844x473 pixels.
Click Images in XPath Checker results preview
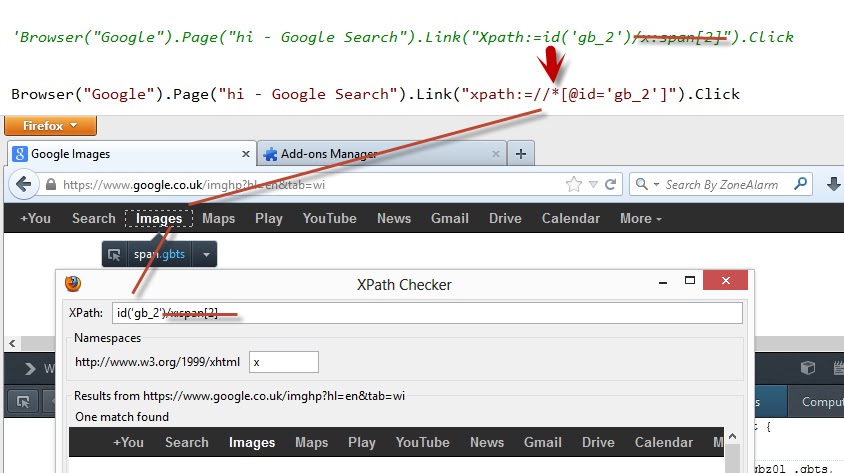(252, 442)
